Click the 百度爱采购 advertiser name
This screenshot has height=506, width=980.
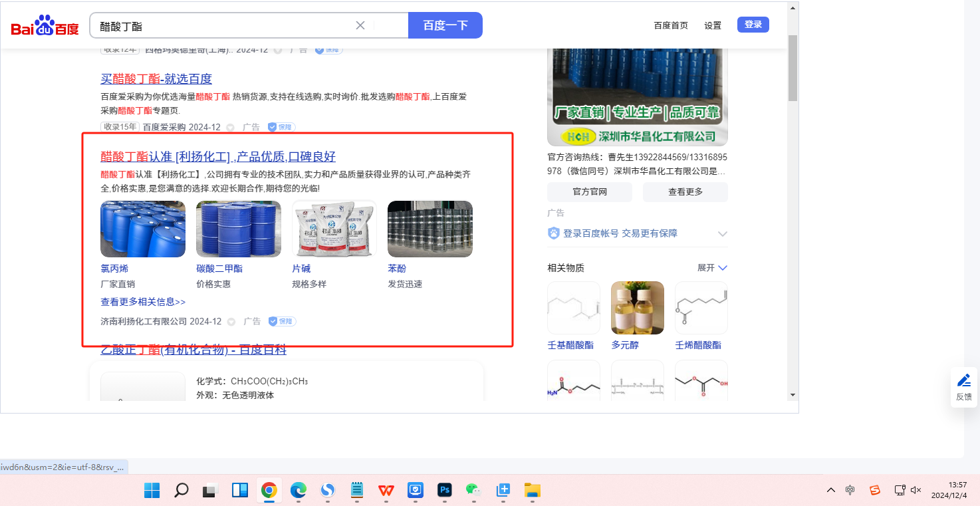tap(164, 128)
